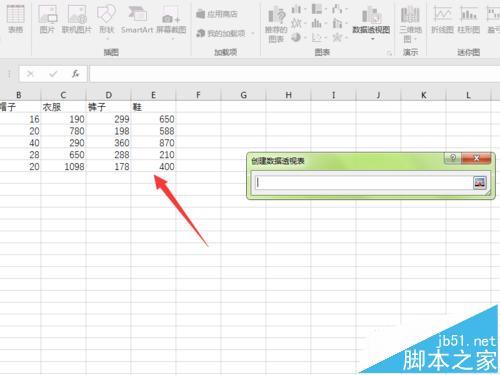Click the cell with value 178

[109, 167]
